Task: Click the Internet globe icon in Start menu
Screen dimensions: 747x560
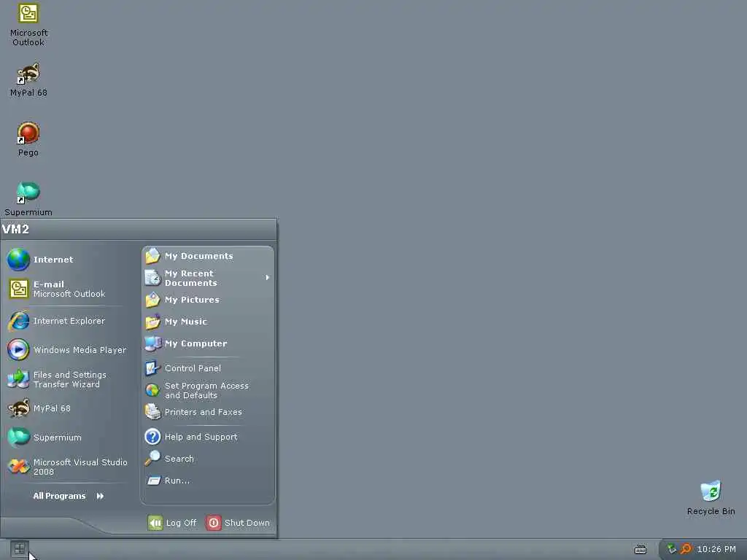Action: [18, 260]
